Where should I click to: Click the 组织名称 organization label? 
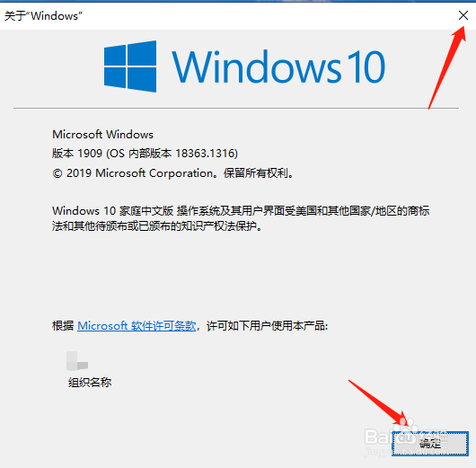(x=90, y=383)
